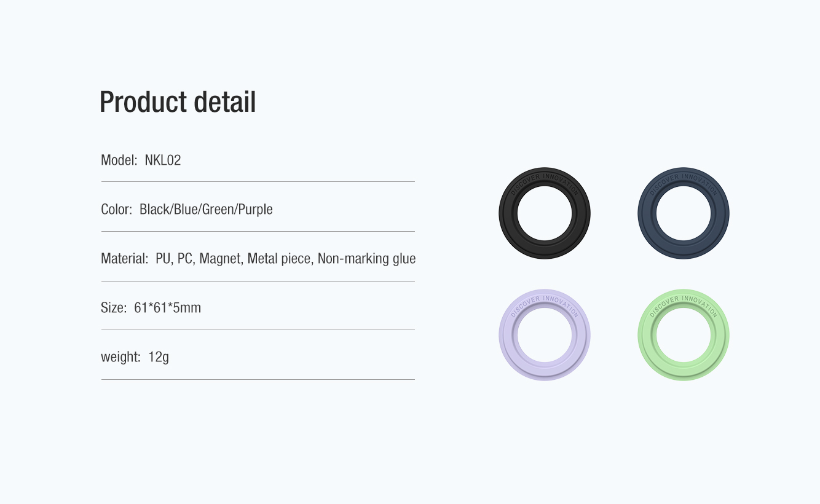Click the DISCOVER INNOVATION text on black ring

pyautogui.click(x=545, y=181)
